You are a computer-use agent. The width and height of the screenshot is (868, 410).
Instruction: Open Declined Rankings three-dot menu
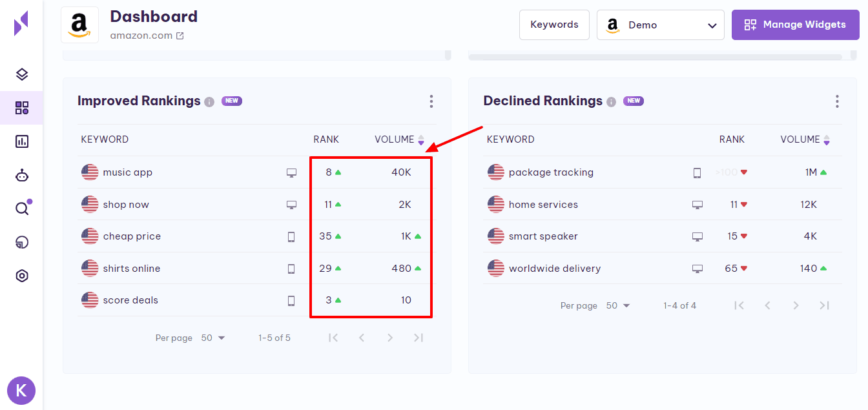click(x=837, y=101)
